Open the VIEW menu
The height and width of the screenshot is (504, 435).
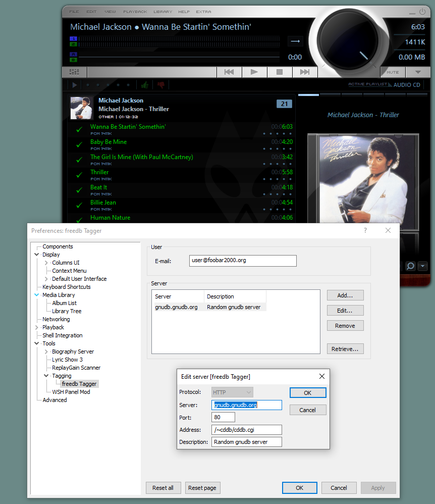[110, 12]
